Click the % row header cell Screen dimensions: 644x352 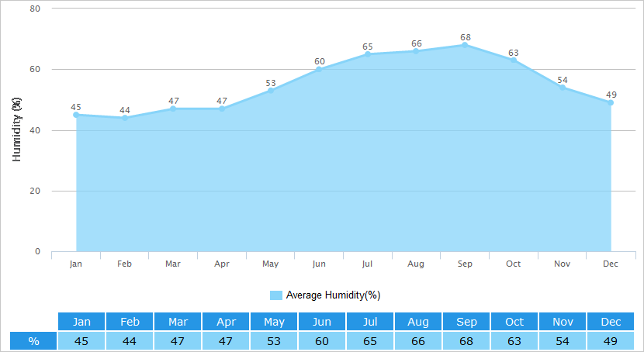point(33,341)
